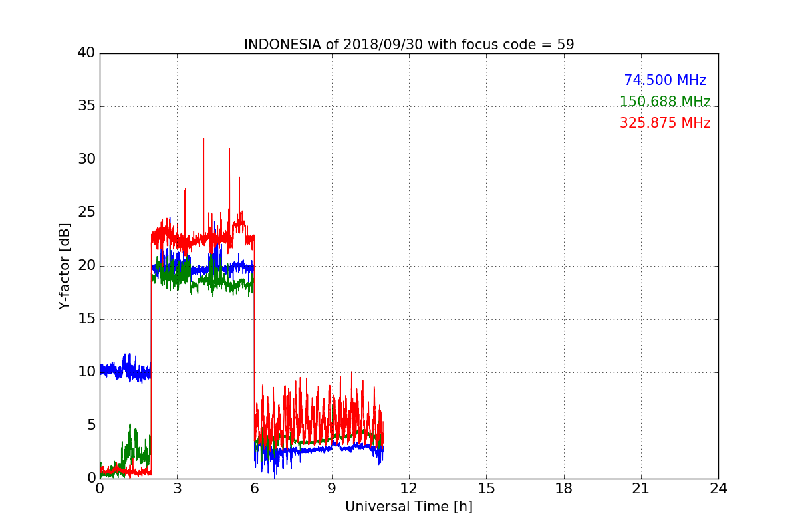Click y-axis tick label 15

[x=86, y=319]
